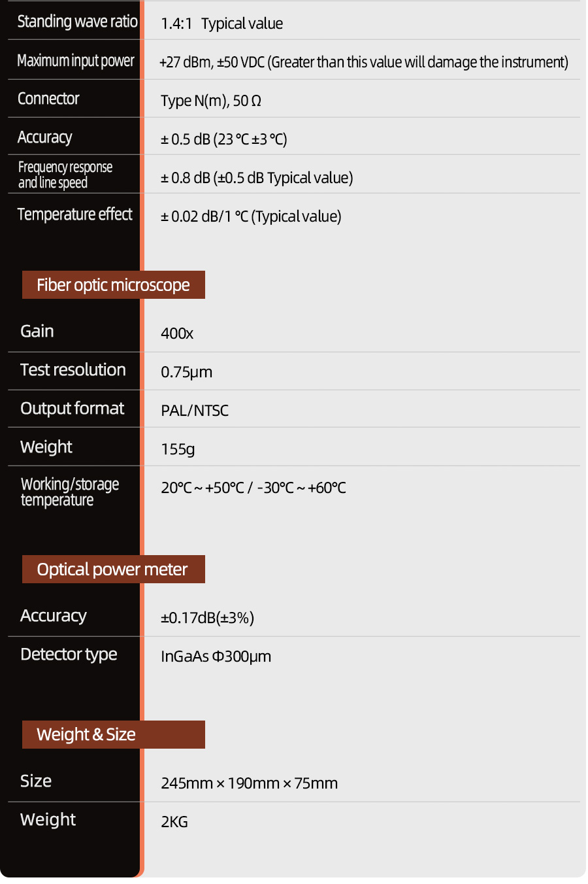Click the 155g weight value

[178, 449]
